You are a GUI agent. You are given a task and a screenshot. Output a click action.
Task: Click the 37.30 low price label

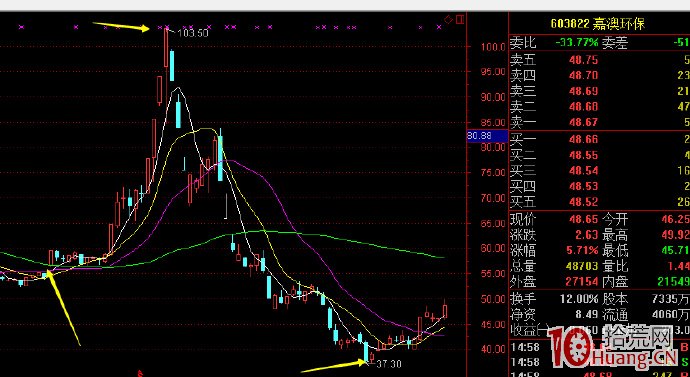pos(389,363)
